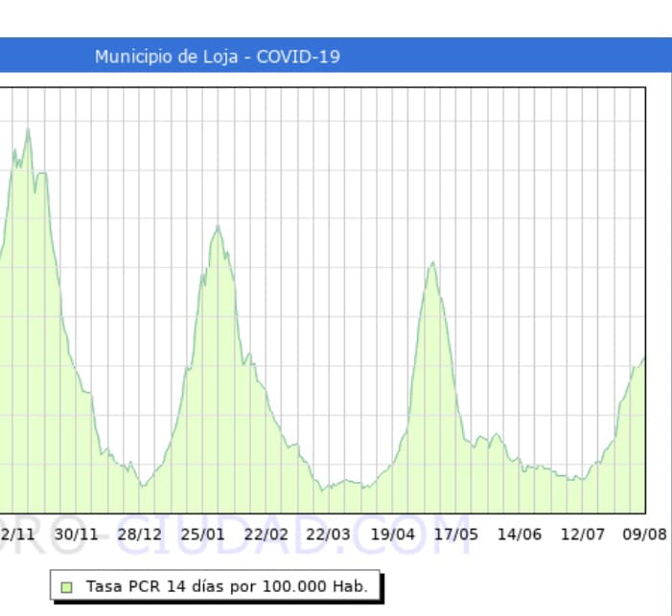
Task: Click the curve's last data point at the right edge
Action: 644,357
